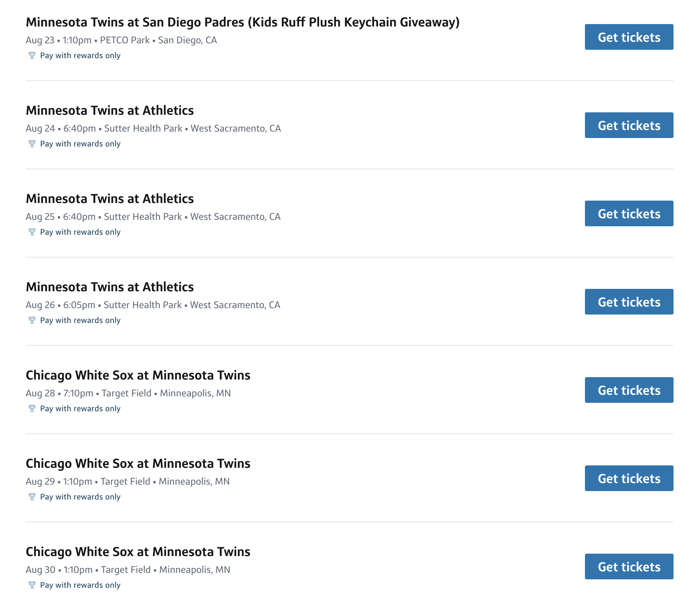Get tickets for Aug 24 Twins at Athletics
Screen dimensions: 700x601
coord(629,125)
